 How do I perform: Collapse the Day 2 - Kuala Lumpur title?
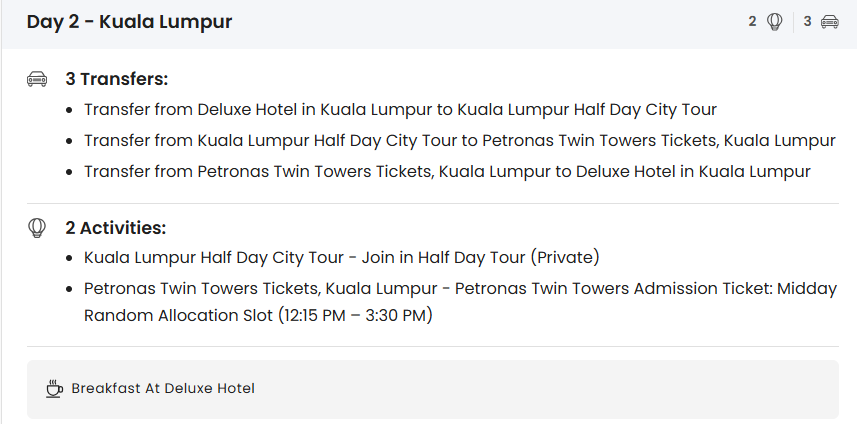coord(129,21)
